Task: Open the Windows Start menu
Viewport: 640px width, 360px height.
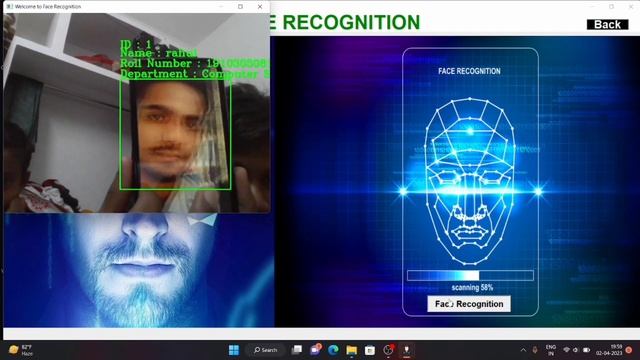Action: [x=234, y=350]
